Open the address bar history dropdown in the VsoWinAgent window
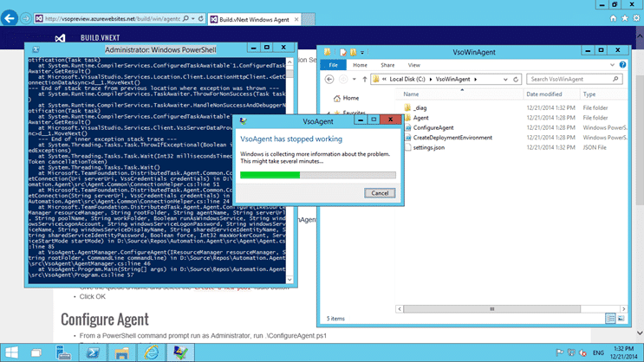The height and width of the screenshot is (362, 644). (505, 79)
